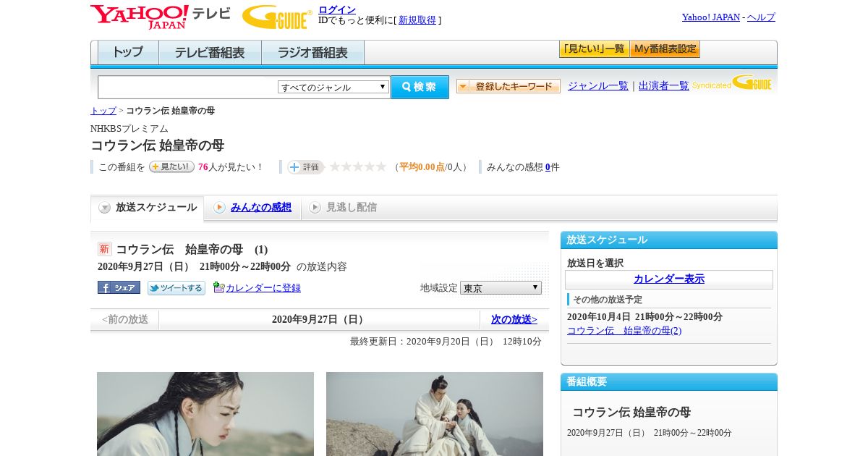Click the NHKBSプレミアム channel label
The width and height of the screenshot is (868, 456).
(x=129, y=129)
